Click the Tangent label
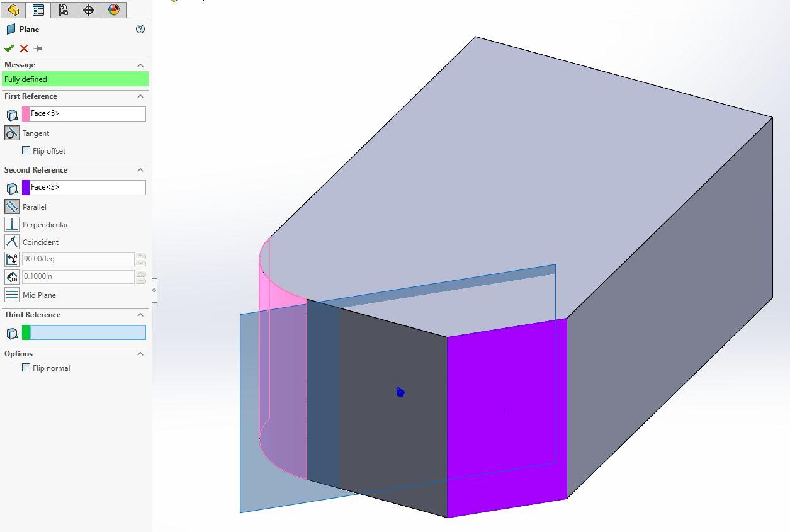Viewport: 790px width, 532px height. point(36,133)
